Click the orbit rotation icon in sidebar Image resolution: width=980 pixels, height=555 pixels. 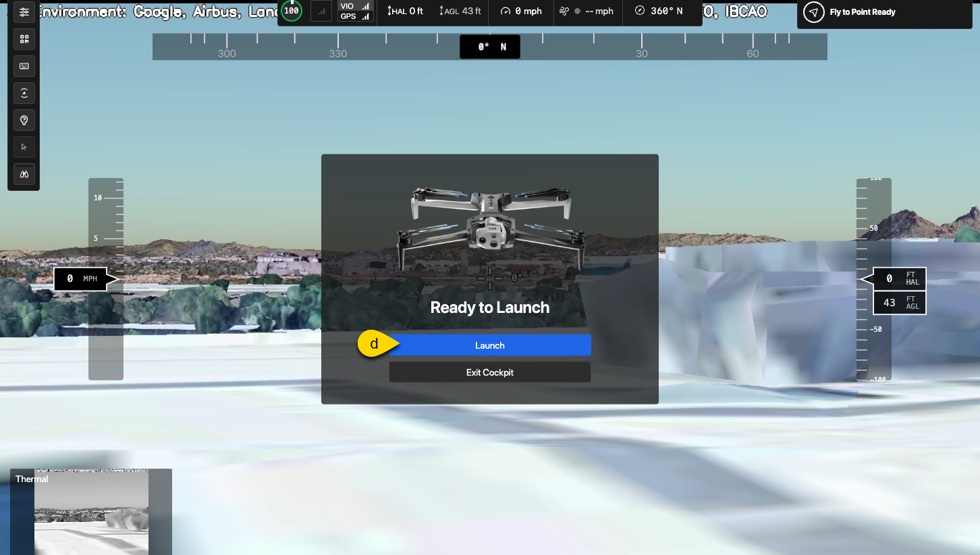coord(24,93)
